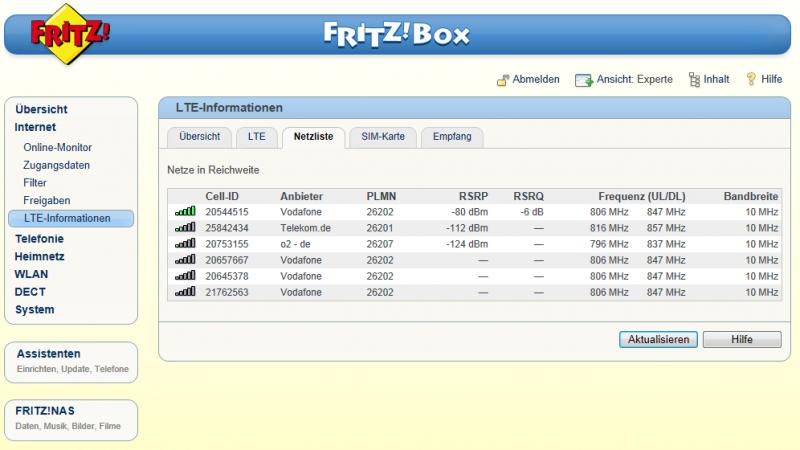Open System in the sidebar
This screenshot has width=800, height=450.
(35, 310)
